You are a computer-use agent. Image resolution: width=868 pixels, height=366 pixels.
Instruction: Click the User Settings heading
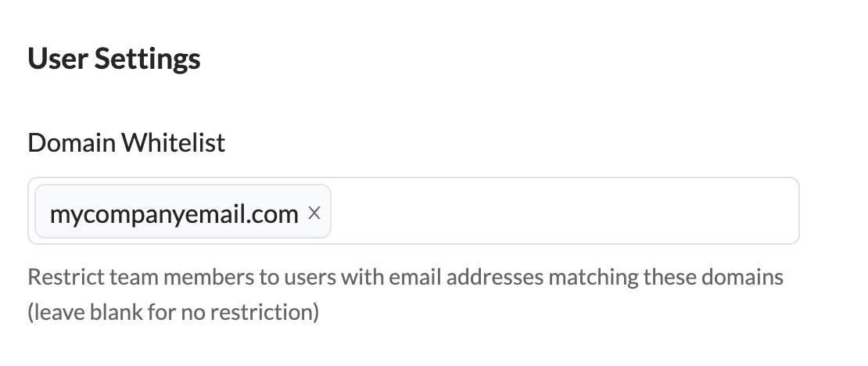[114, 59]
